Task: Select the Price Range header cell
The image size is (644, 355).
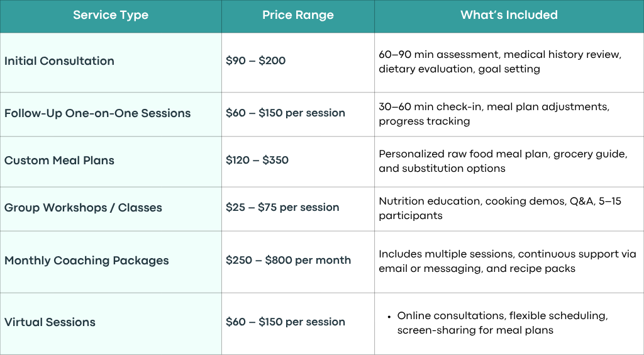Action: (x=297, y=15)
